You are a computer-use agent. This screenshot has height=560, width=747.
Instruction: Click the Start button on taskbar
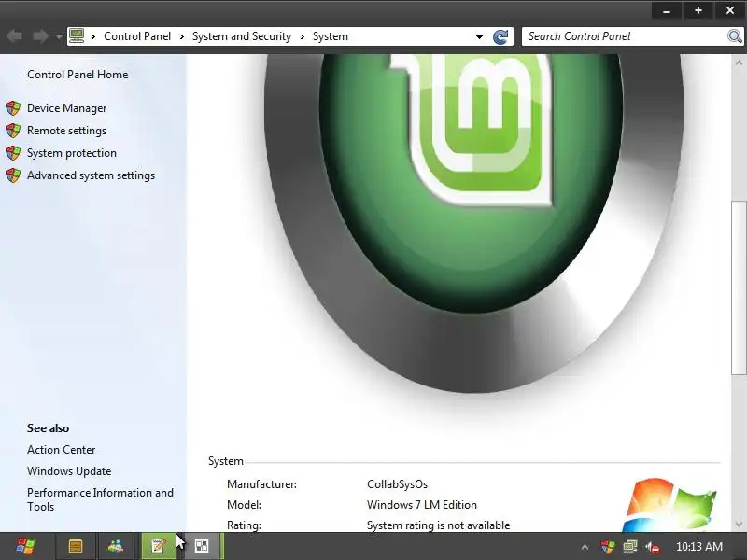[25, 546]
